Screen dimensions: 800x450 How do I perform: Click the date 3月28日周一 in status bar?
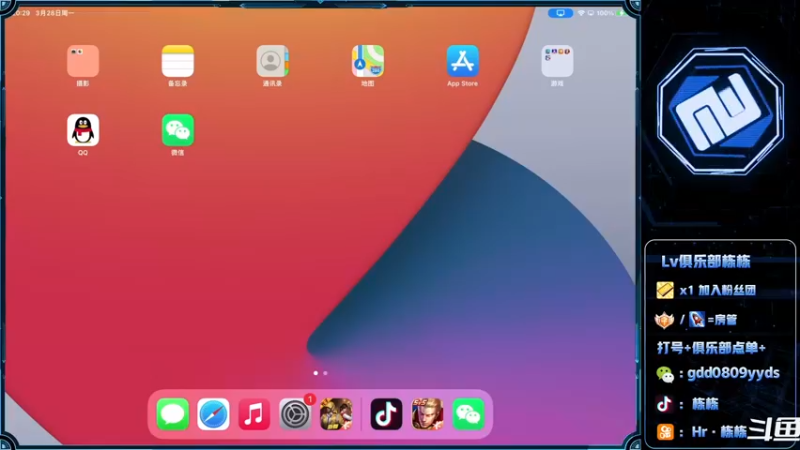pos(55,13)
